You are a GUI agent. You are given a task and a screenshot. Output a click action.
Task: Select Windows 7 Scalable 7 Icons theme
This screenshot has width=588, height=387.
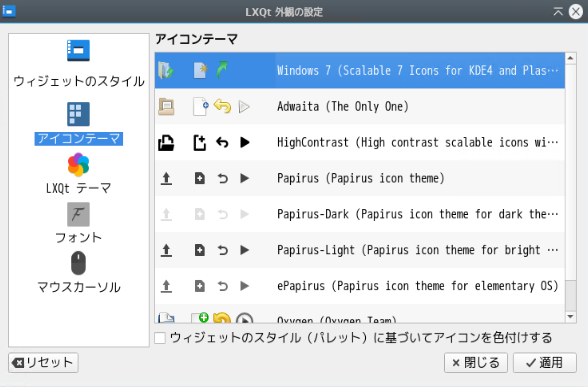tap(360, 70)
